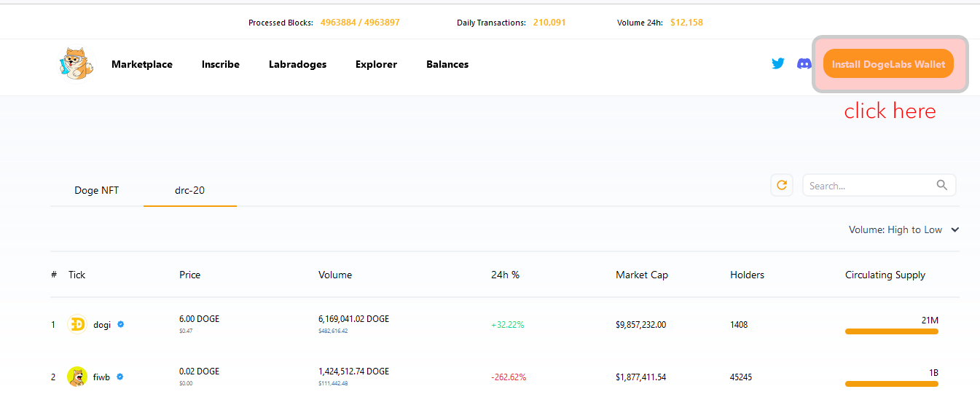Click the chevron next to sort order
Image resolution: width=980 pixels, height=397 pixels.
(x=955, y=229)
